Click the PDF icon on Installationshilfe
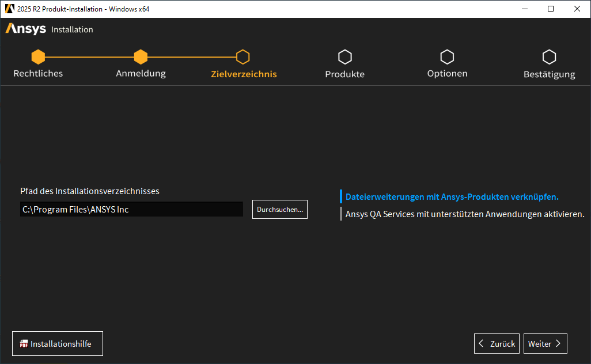 pos(24,344)
